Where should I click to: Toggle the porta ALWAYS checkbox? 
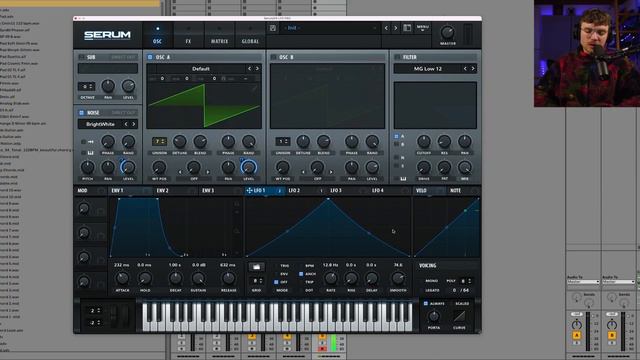tap(426, 304)
